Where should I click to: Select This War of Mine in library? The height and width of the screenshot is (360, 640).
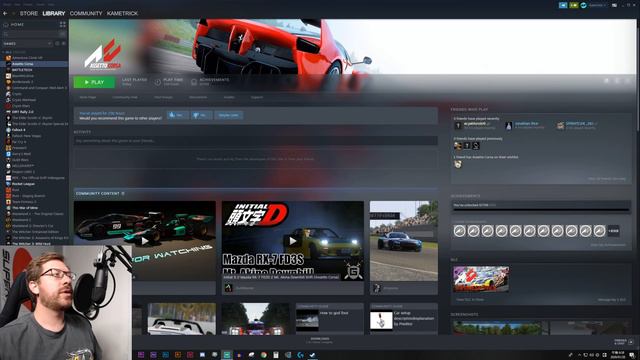click(x=25, y=208)
